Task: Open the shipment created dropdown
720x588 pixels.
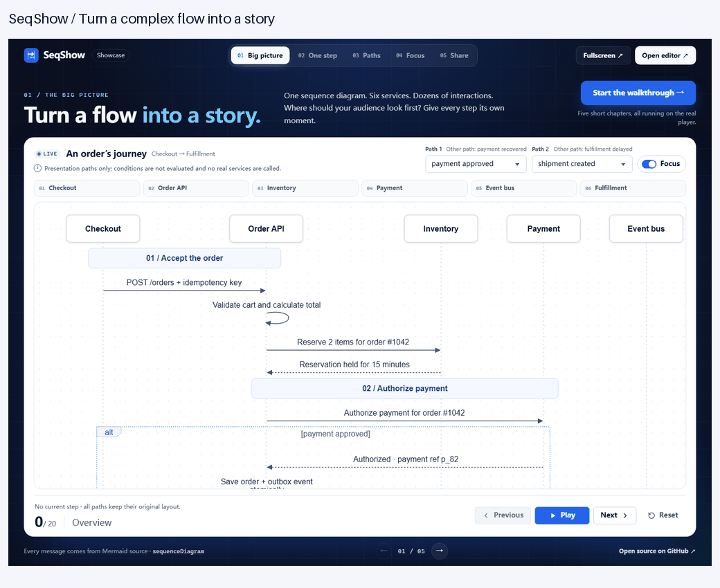Action: (582, 164)
